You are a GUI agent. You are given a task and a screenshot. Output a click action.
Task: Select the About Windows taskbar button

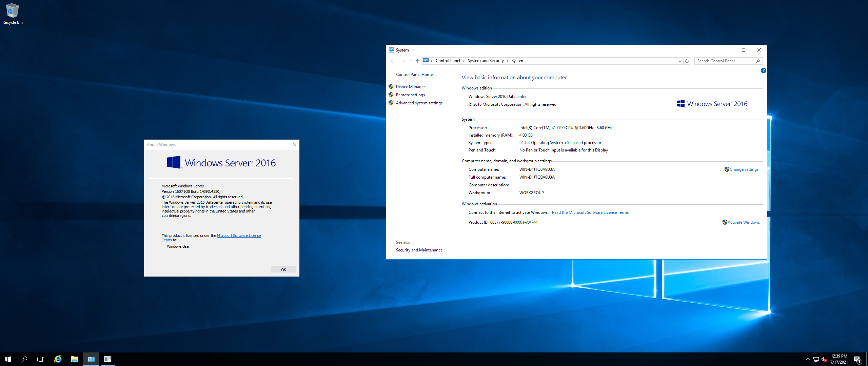pos(107,359)
